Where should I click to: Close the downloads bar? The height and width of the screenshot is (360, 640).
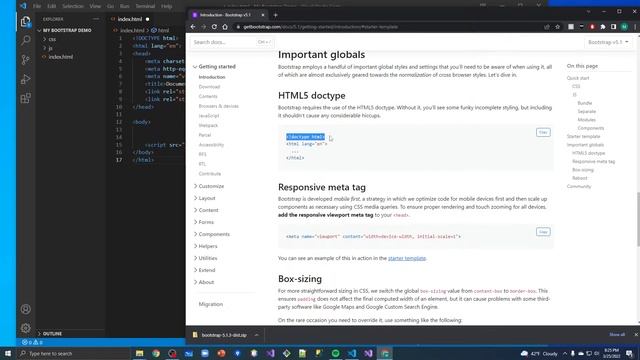636,334
